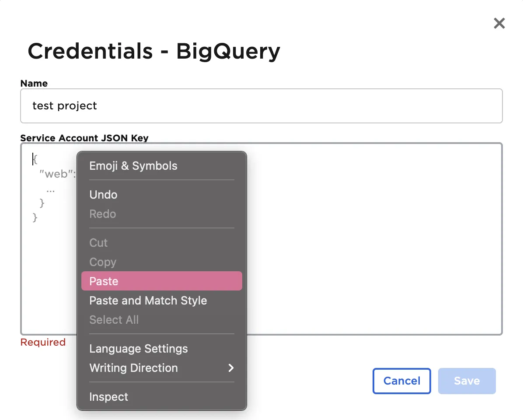This screenshot has height=420, width=523.
Task: Click inside the Name text field
Action: (x=261, y=105)
